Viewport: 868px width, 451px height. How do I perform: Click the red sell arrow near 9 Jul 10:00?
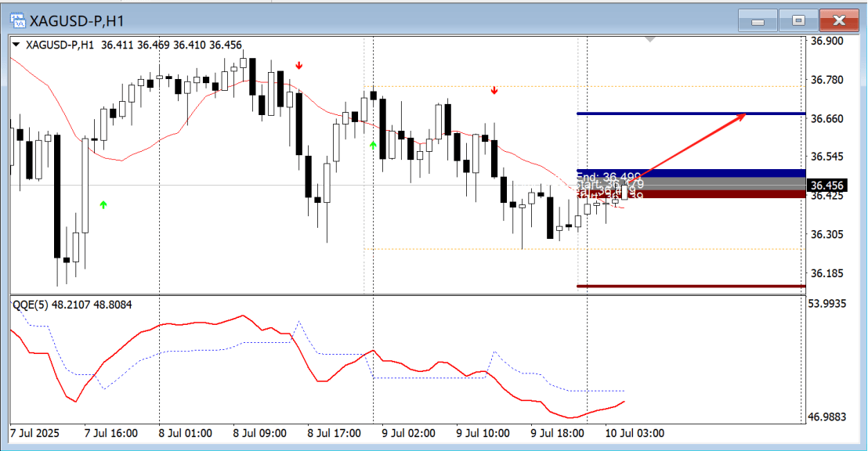point(494,91)
